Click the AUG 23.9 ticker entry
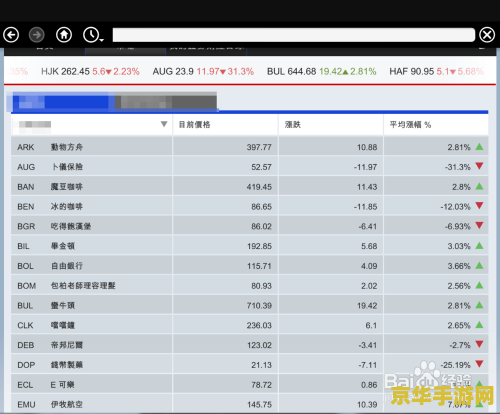 [x=203, y=71]
